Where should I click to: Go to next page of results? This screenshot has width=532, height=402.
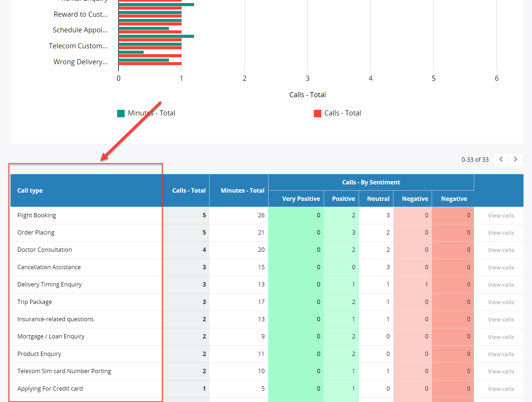pyautogui.click(x=516, y=159)
